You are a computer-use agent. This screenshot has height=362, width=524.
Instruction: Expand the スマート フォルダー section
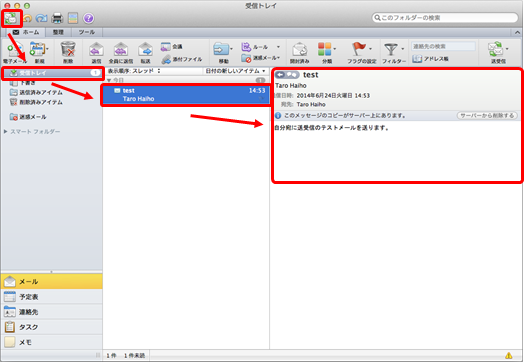[x=6, y=132]
